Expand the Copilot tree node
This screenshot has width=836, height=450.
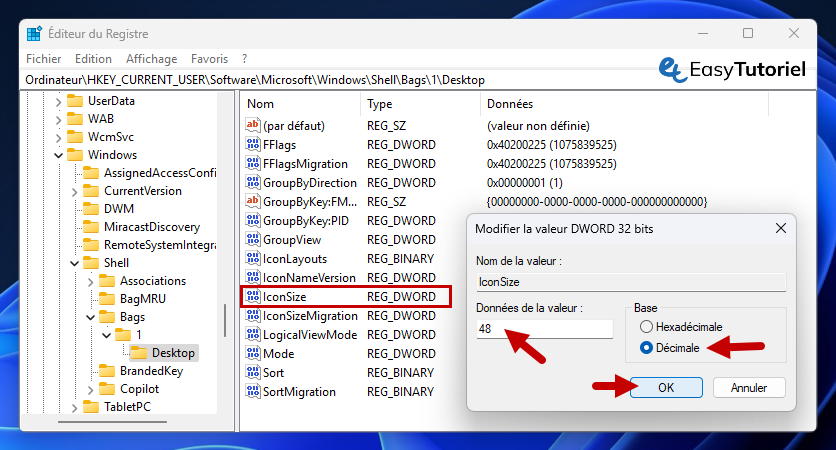(x=91, y=390)
